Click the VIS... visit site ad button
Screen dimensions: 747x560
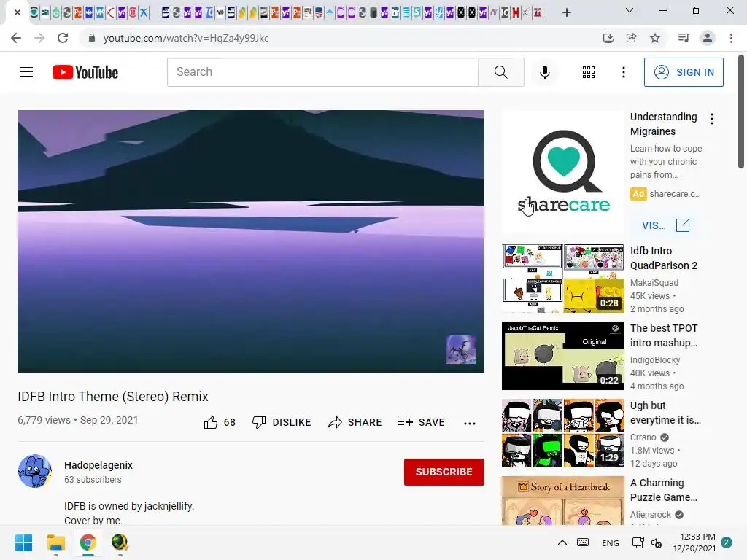[x=665, y=225]
